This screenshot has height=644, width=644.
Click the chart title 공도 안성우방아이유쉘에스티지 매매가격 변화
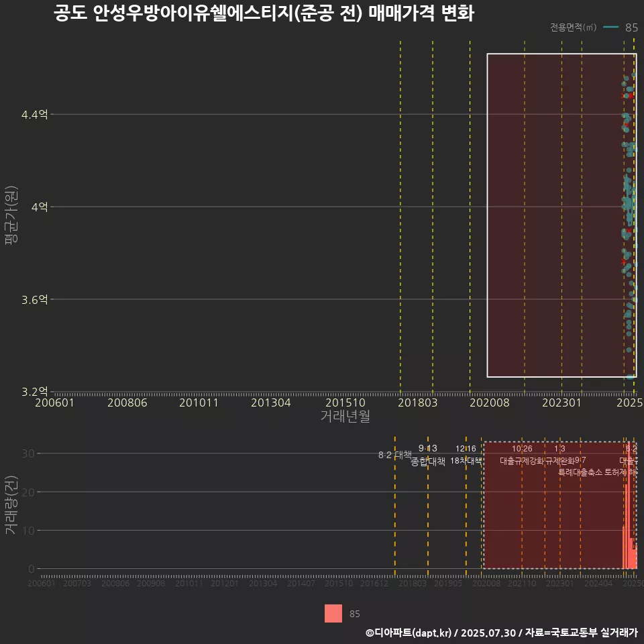(x=264, y=13)
